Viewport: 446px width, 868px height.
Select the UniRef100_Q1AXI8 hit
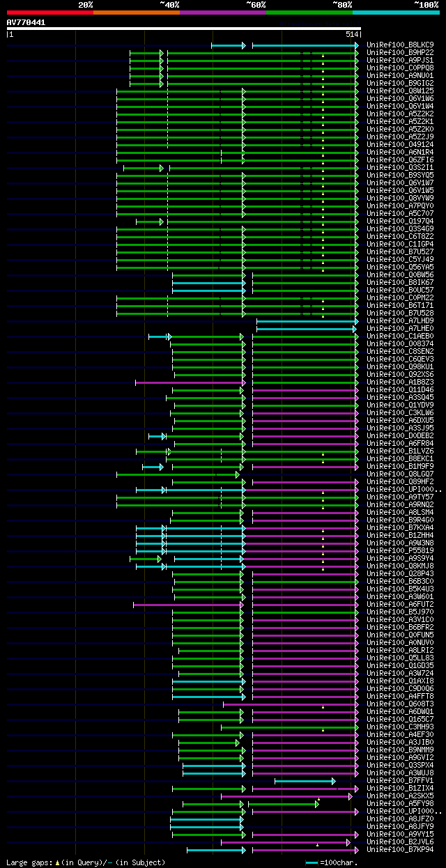[400, 681]
